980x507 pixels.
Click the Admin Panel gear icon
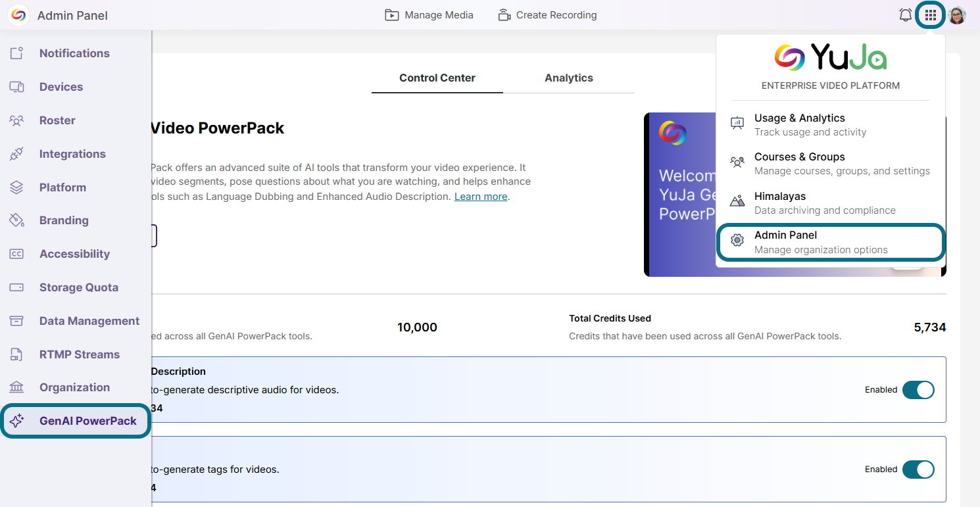(x=737, y=241)
